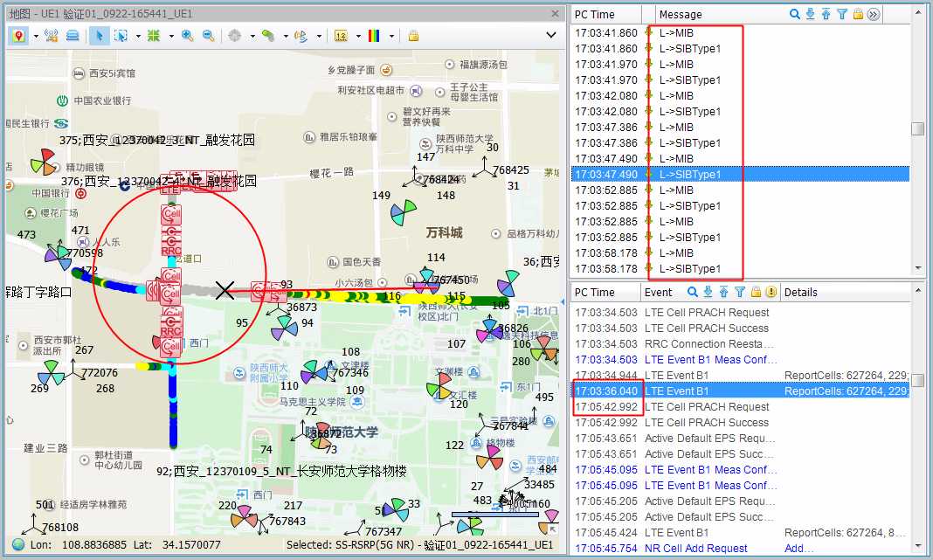Toggle the lock icon on map toolbar

(413, 36)
